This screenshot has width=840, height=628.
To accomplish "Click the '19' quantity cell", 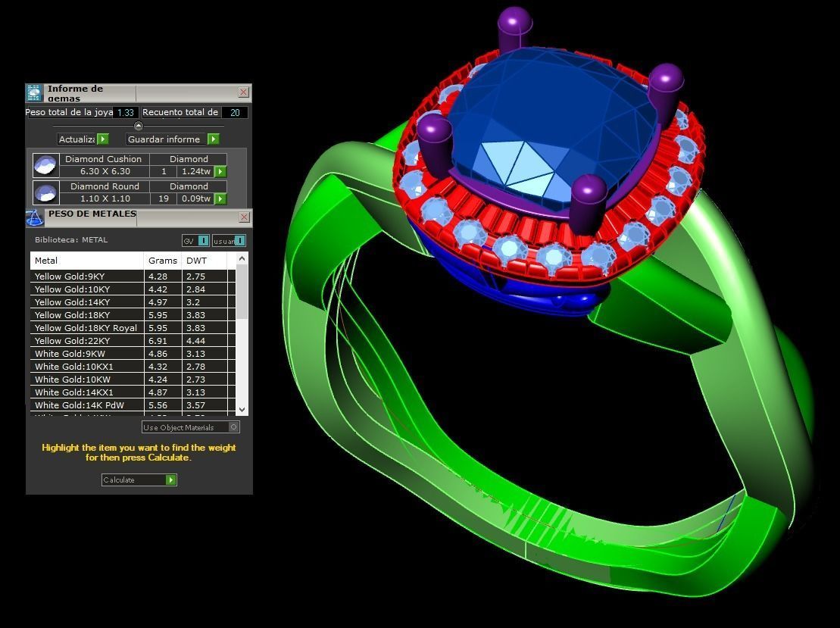I will 164,198.
